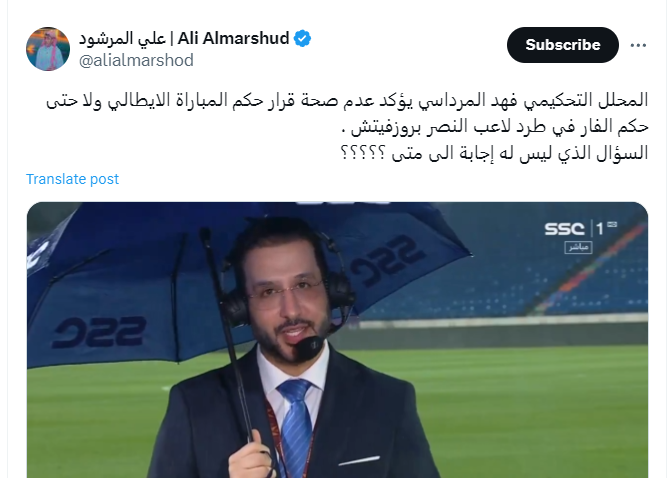Click the display name Ali Almarshud

pyautogui.click(x=234, y=39)
